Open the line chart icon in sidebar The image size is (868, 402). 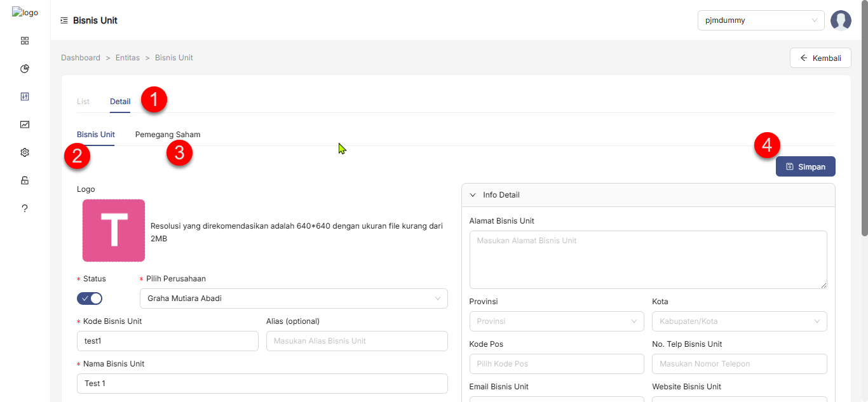[25, 124]
